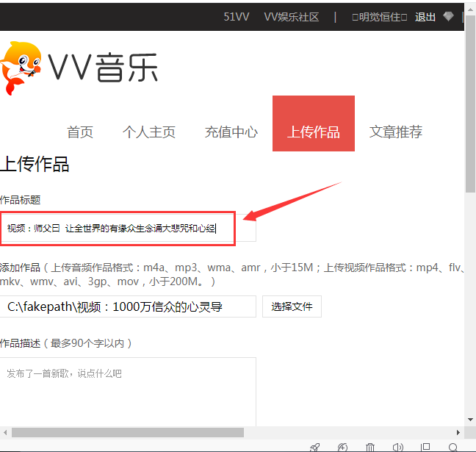Screen dimensions: 476x452
Task: Click into the 作品描述 text area
Action: 128,392
